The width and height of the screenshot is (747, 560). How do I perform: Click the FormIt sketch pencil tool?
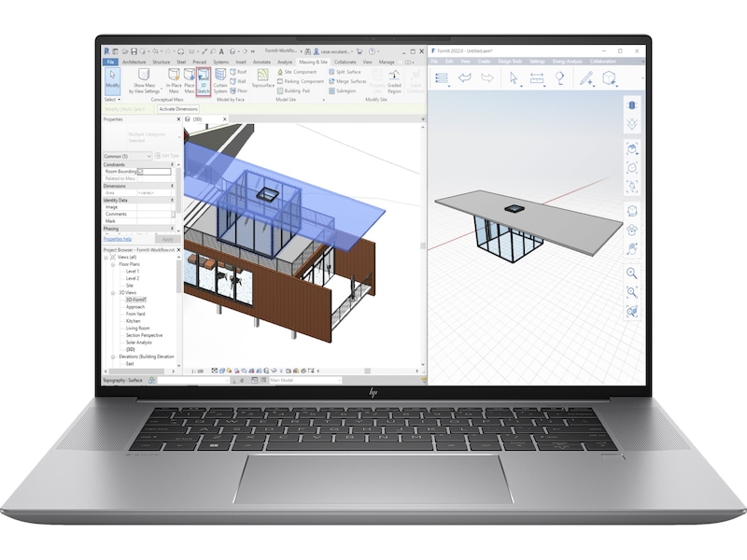tap(586, 79)
